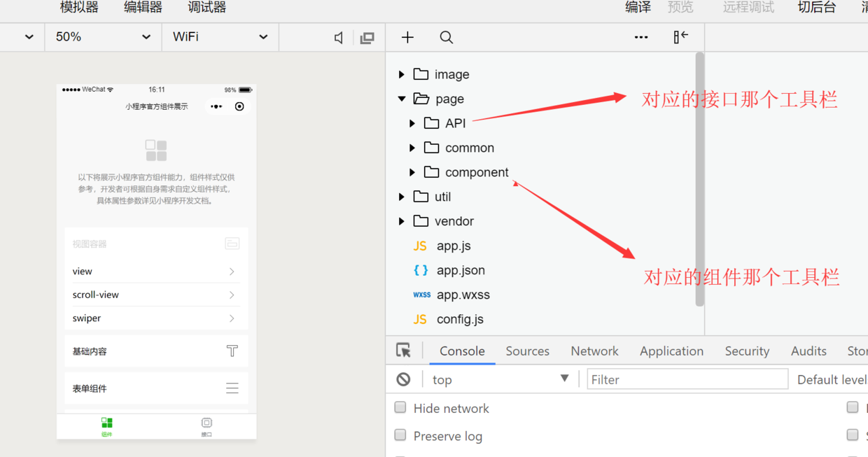Mute the simulator sound speaker icon
Viewport: 868px width, 457px height.
pyautogui.click(x=339, y=38)
